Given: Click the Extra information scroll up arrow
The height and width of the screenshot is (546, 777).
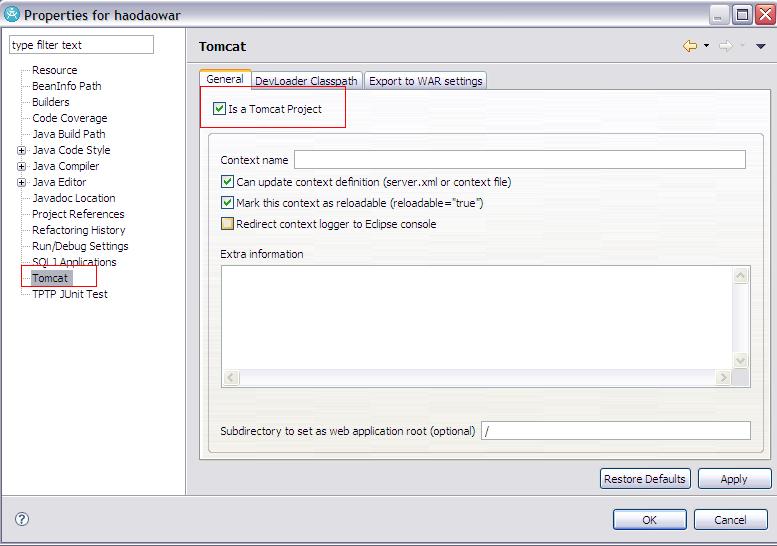Looking at the screenshot, I should coord(740,276).
